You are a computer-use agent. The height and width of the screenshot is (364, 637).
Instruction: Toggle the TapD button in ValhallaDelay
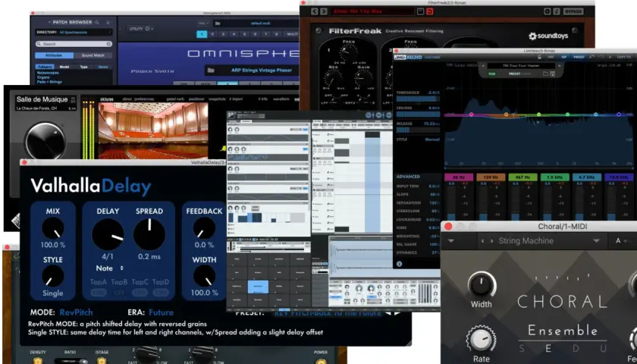point(161,292)
